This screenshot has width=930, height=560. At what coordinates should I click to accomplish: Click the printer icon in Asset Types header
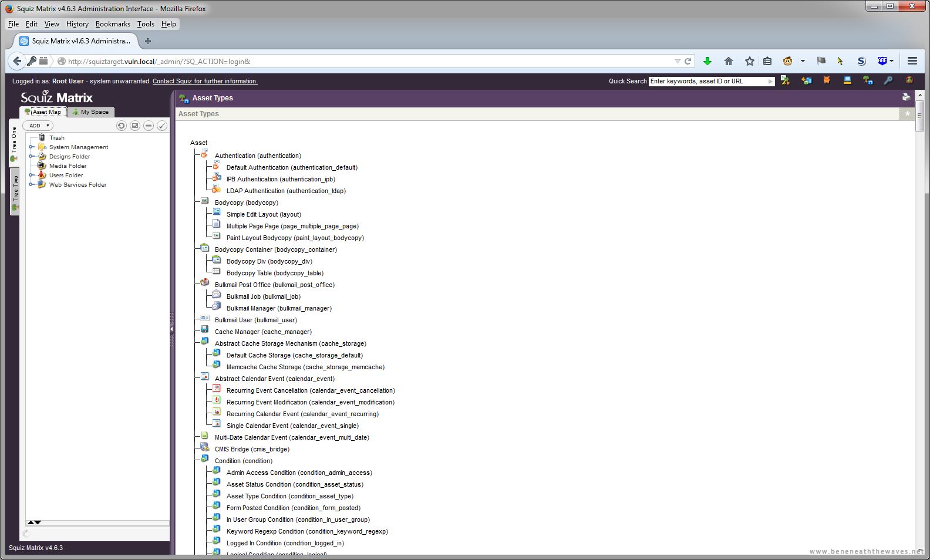pyautogui.click(x=906, y=97)
